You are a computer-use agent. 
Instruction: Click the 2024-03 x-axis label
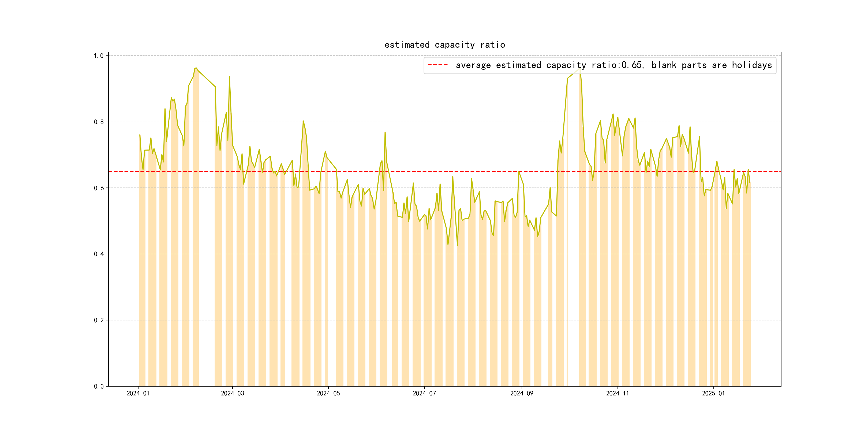coord(232,393)
